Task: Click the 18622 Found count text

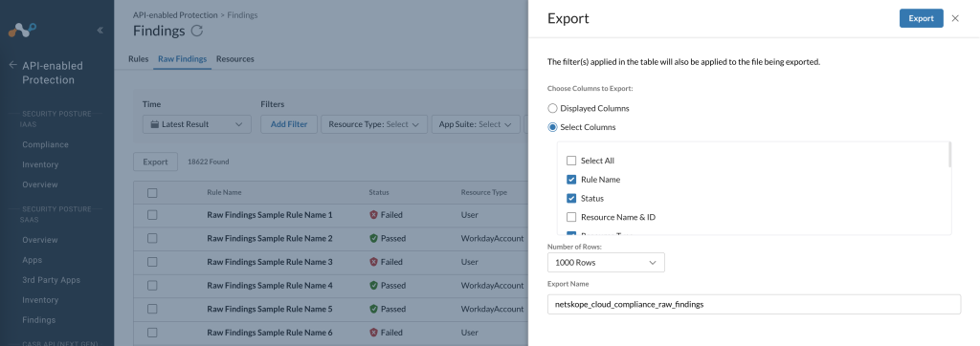Action: 208,162
